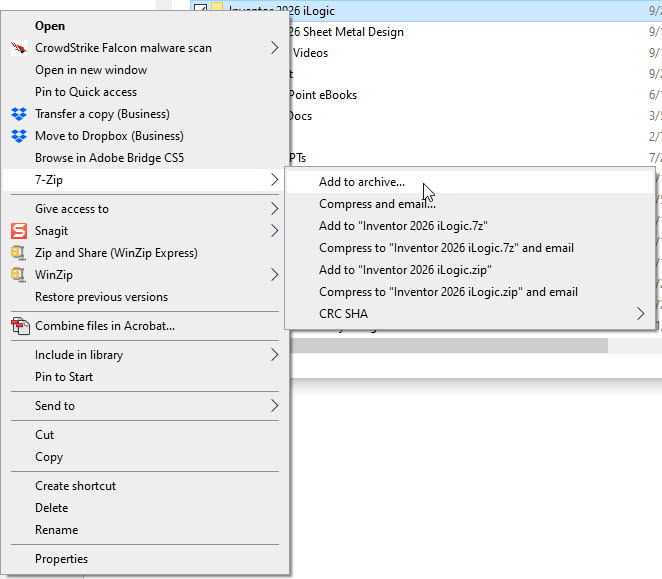662x579 pixels.
Task: Open the CRC SHA entry
Action: (470, 314)
